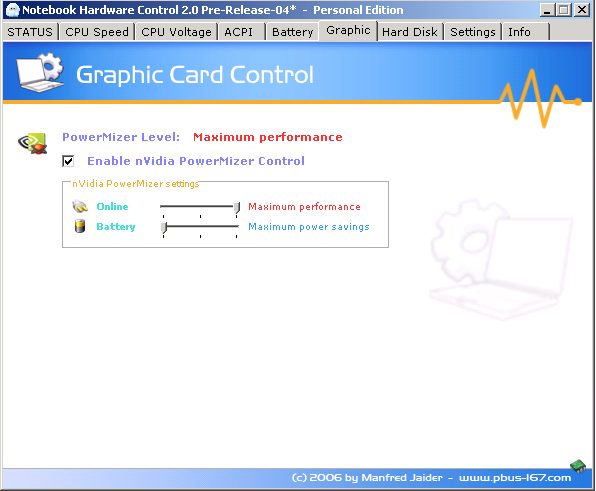
Task: Open the CPU Speed tab
Action: point(97,32)
